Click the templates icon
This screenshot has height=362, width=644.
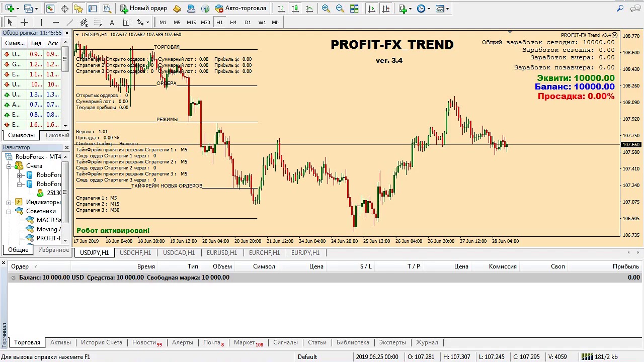440,9
